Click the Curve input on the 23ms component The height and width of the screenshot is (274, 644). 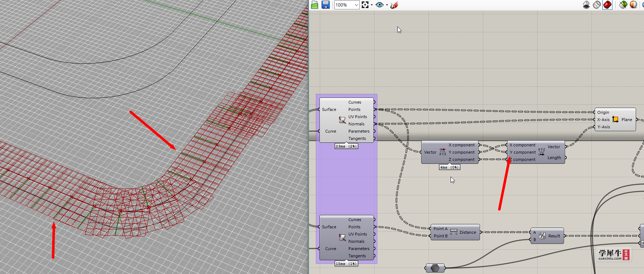pyautogui.click(x=330, y=131)
